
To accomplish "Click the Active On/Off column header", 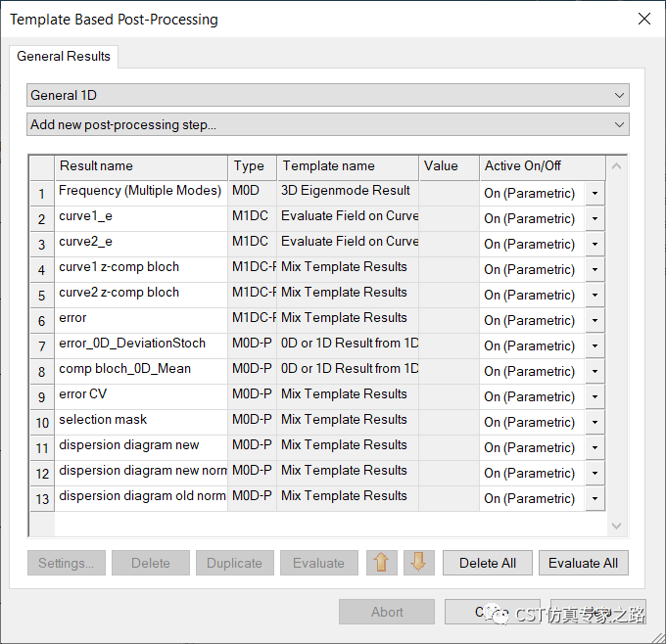I will pos(543,167).
